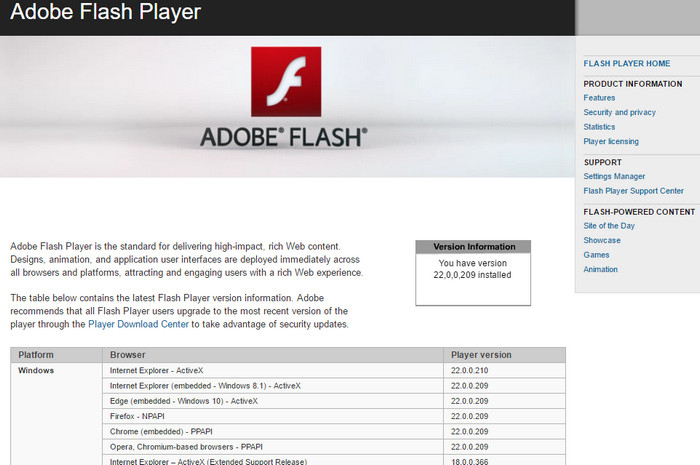Open the Site of the Day link
The height and width of the screenshot is (465, 700).
click(x=609, y=226)
